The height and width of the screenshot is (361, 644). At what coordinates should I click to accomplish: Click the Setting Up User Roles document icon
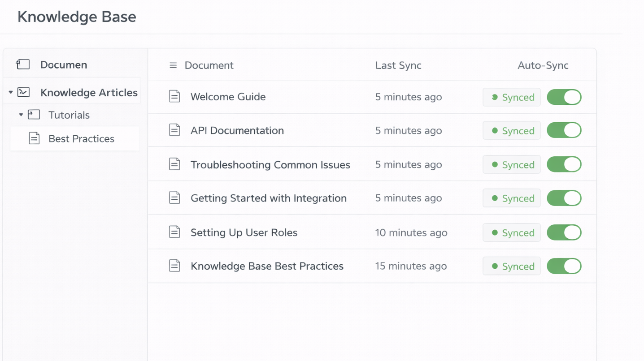click(174, 232)
